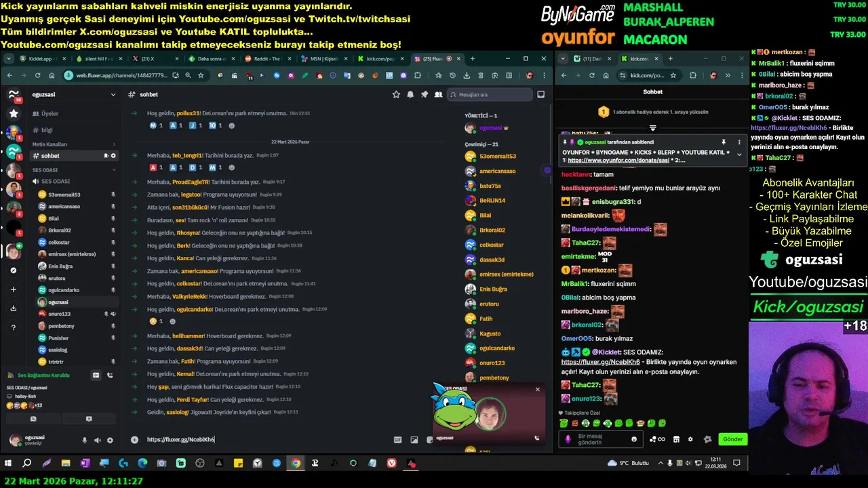Mute microphone in the user panel
Image resolution: width=868 pixels, height=488 pixels.
[x=85, y=441]
